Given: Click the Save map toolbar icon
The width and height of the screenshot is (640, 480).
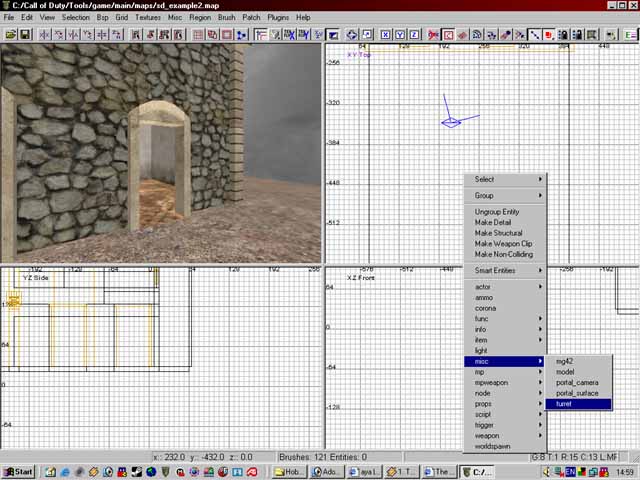Looking at the screenshot, I should pos(24,35).
